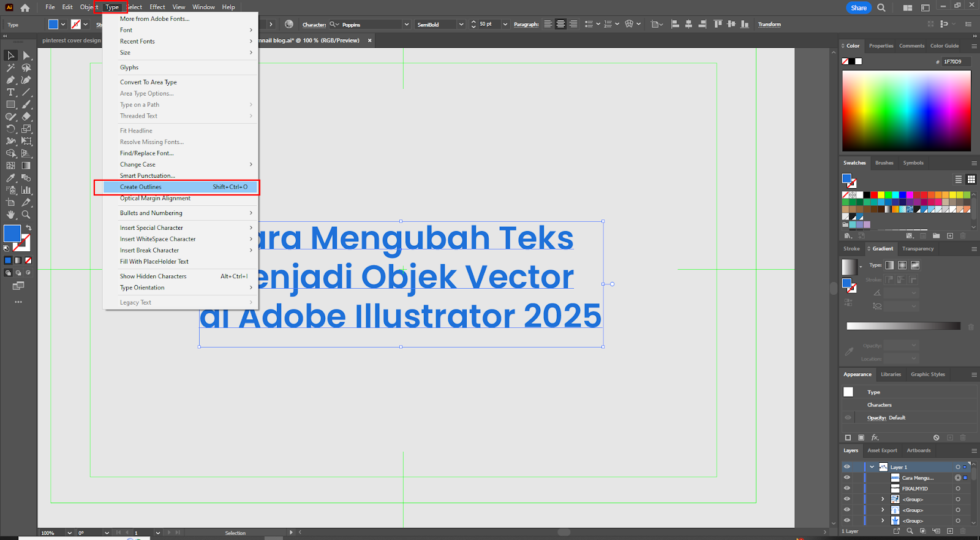Pick the Line Segment tool
Image resolution: width=980 pixels, height=540 pixels.
click(26, 92)
